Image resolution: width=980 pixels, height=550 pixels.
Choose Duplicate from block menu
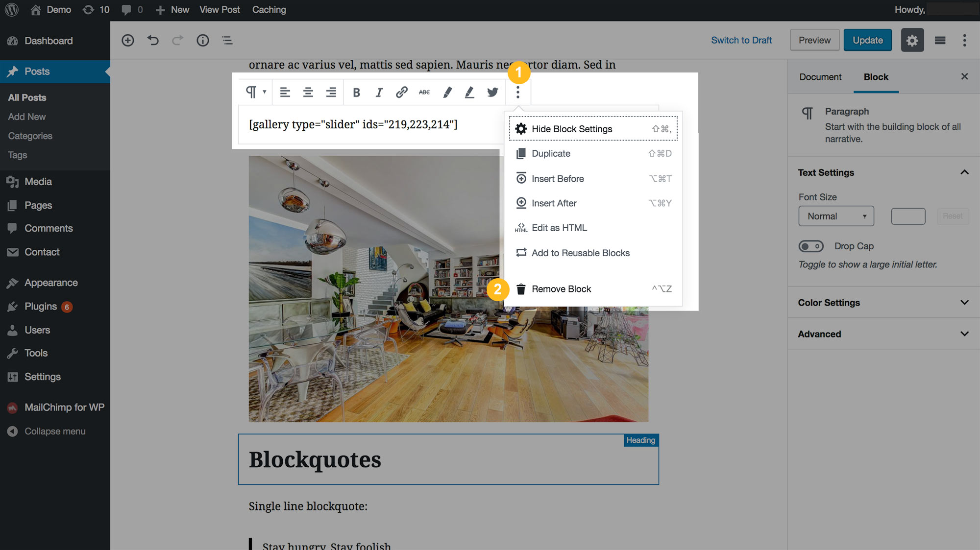pos(593,153)
